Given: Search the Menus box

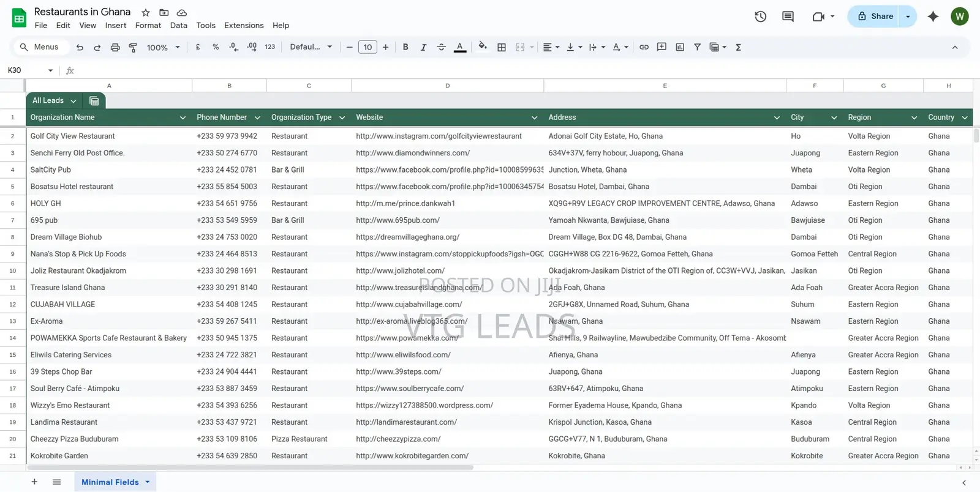Looking at the screenshot, I should (x=40, y=47).
